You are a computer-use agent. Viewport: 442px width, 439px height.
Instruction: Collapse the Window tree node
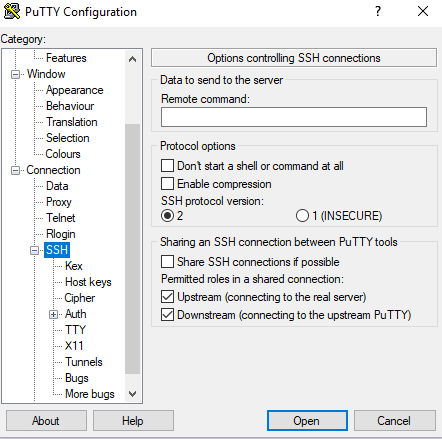point(15,74)
